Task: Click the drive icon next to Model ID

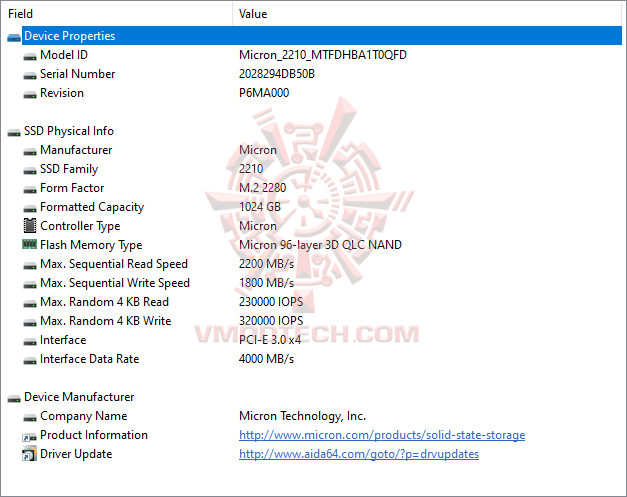Action: tap(30, 57)
